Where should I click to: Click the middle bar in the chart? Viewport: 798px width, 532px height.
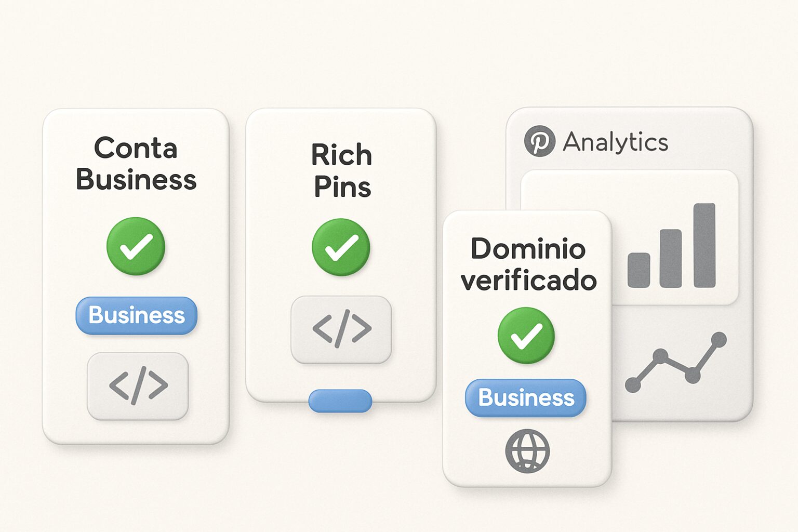670,258
